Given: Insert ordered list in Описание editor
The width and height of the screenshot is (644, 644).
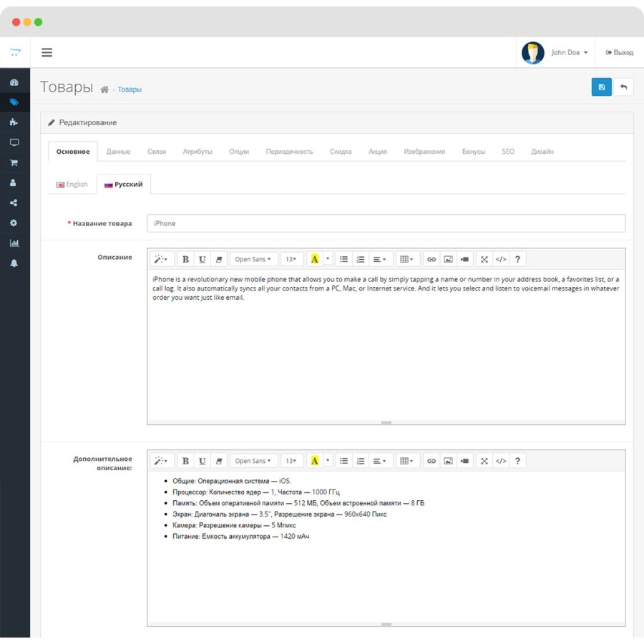Looking at the screenshot, I should [x=360, y=259].
